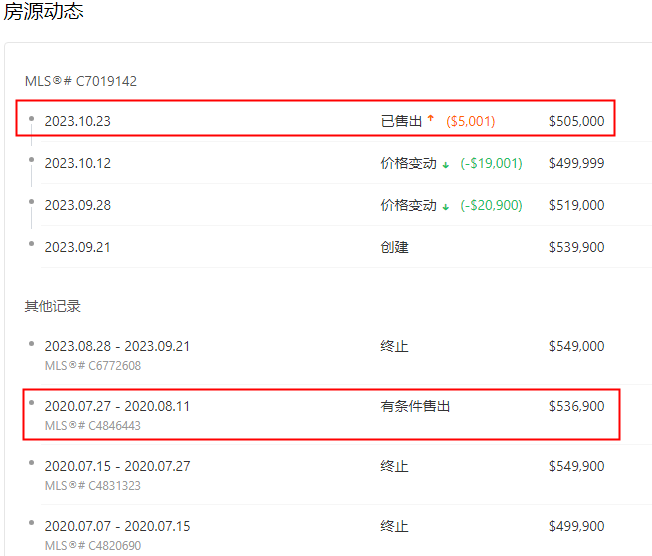The height and width of the screenshot is (556, 652).
Task: Open the MLS®# C4831323 listing record
Action: coord(93,486)
